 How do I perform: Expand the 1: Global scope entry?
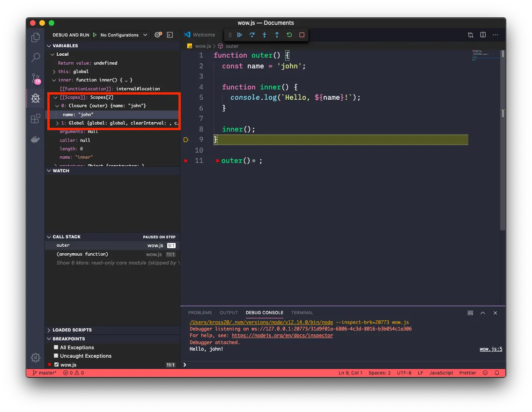(x=57, y=123)
